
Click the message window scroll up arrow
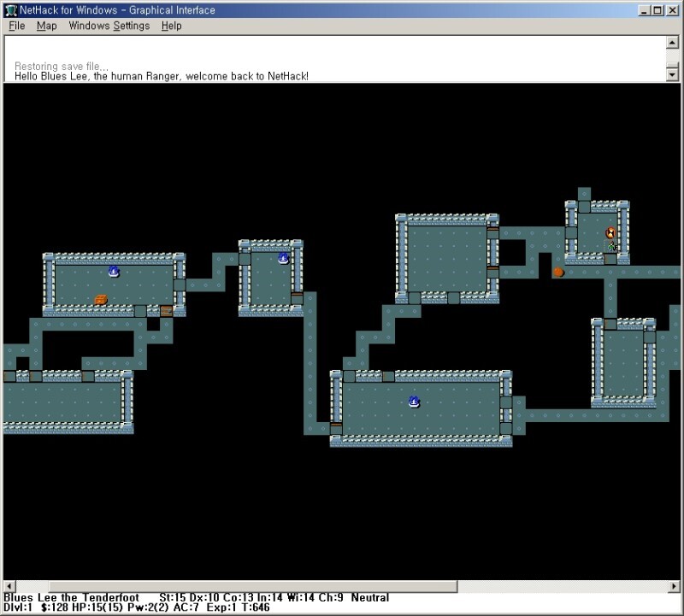672,42
